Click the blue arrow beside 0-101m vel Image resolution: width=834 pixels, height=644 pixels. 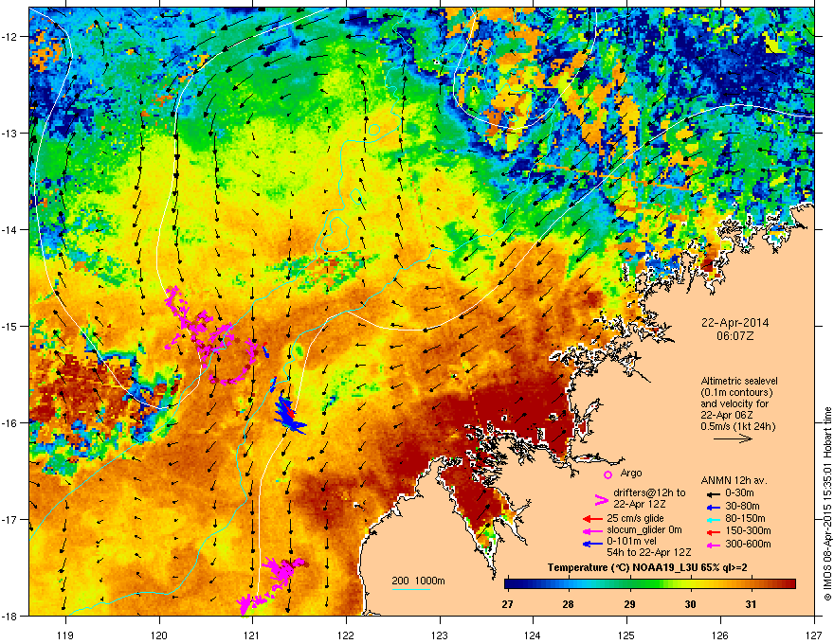click(x=592, y=544)
